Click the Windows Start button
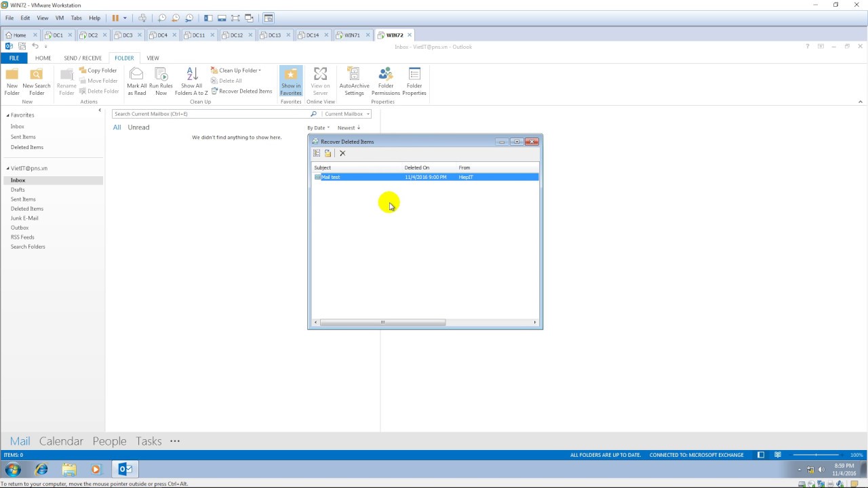The width and height of the screenshot is (868, 488). coord(13,469)
